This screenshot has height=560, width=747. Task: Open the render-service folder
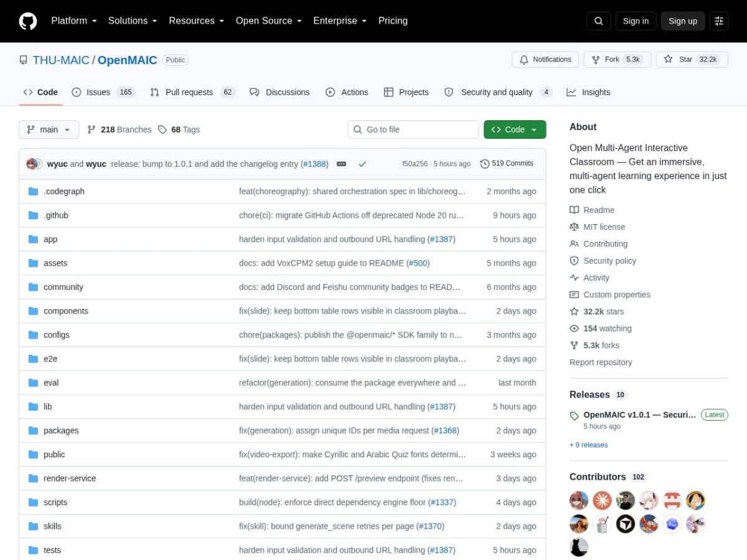[70, 478]
